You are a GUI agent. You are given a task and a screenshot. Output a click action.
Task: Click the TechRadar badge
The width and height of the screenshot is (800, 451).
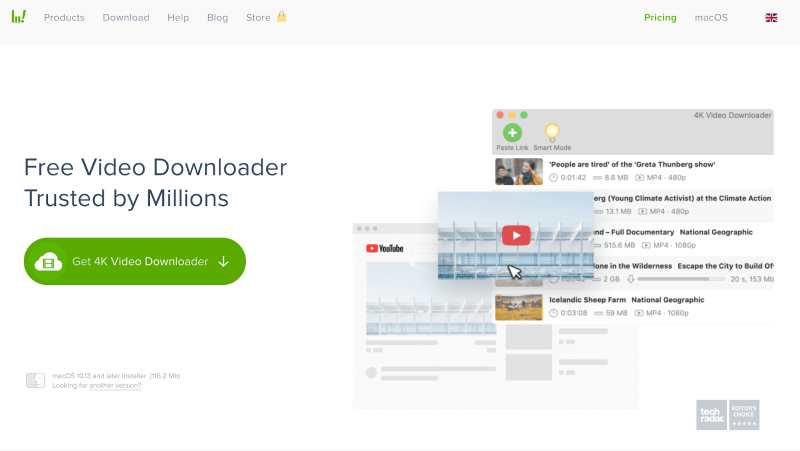(x=711, y=415)
